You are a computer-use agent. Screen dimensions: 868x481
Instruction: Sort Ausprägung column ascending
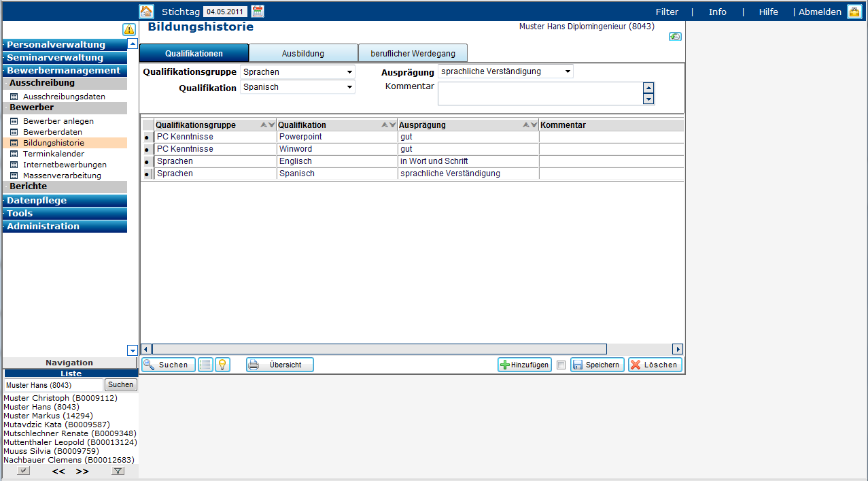[526, 125]
